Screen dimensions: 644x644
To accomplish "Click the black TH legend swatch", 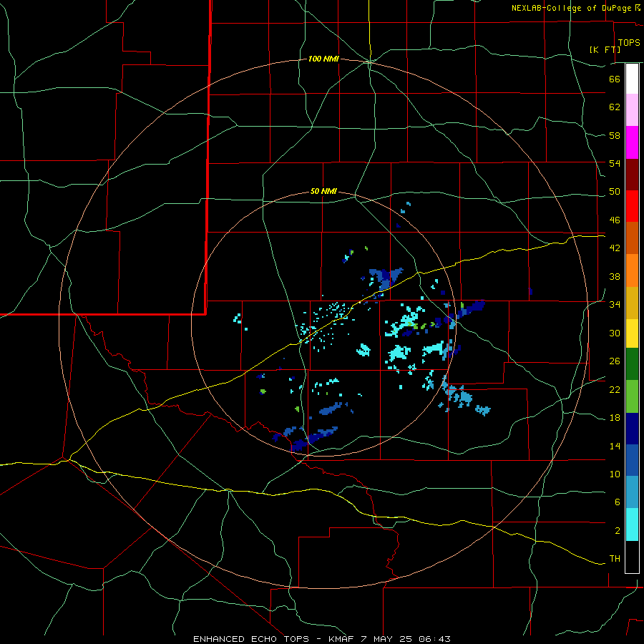I will click(632, 557).
